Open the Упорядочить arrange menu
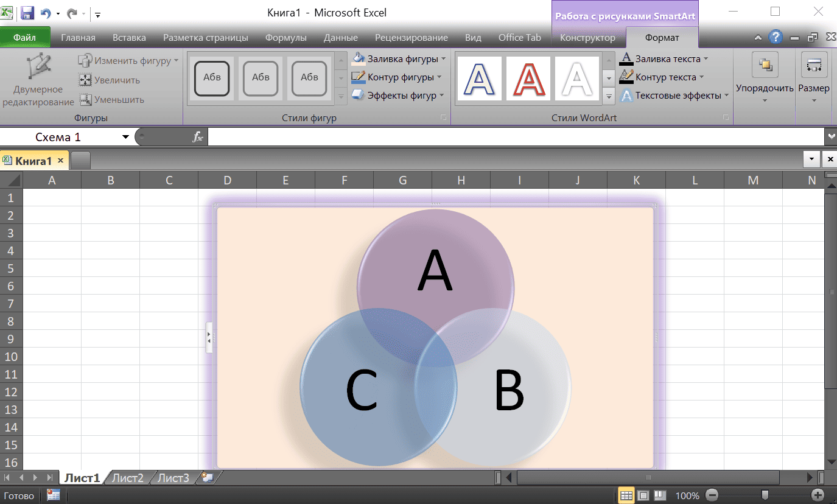This screenshot has width=837, height=504. tap(765, 78)
